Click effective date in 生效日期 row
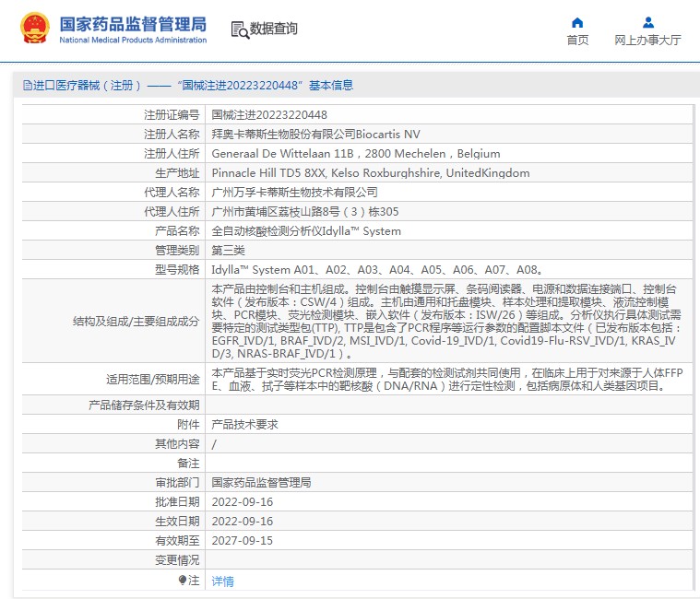Screen dimensions: 700x599 (242, 522)
